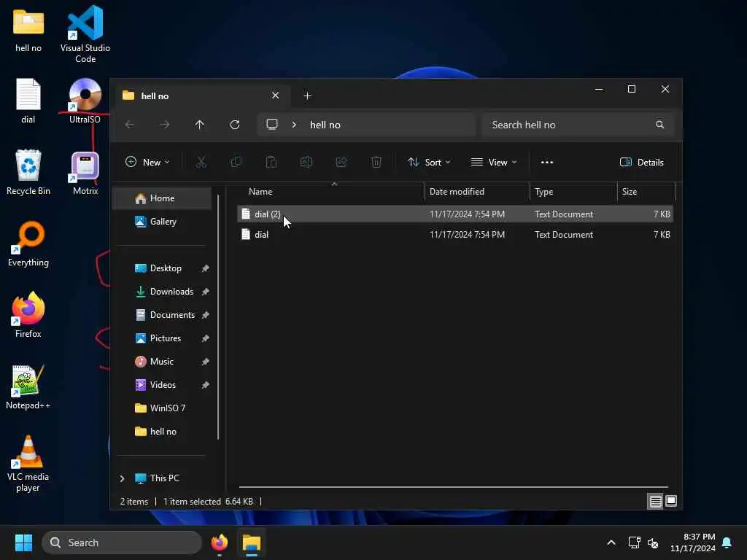Show hidden system tray icons
This screenshot has width=747, height=560.
(x=611, y=542)
